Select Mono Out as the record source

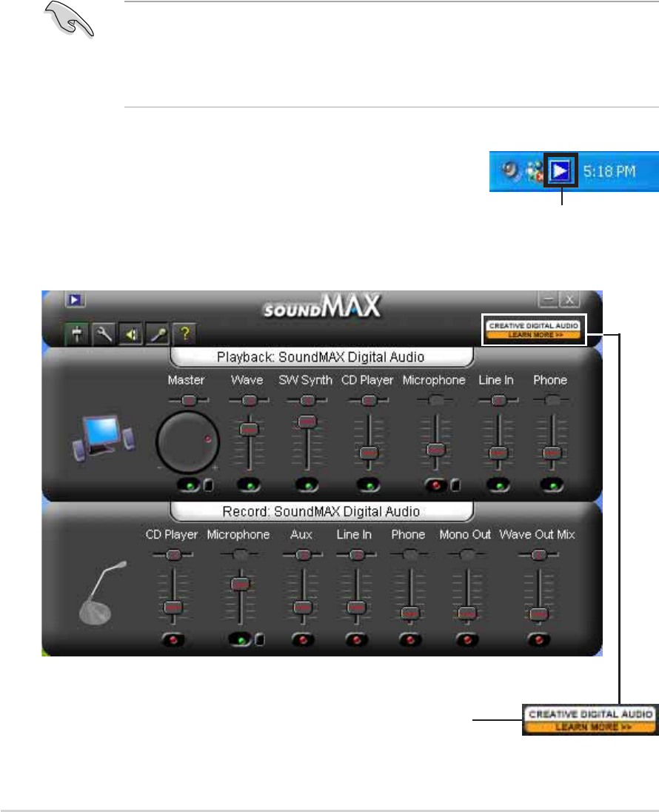click(467, 639)
